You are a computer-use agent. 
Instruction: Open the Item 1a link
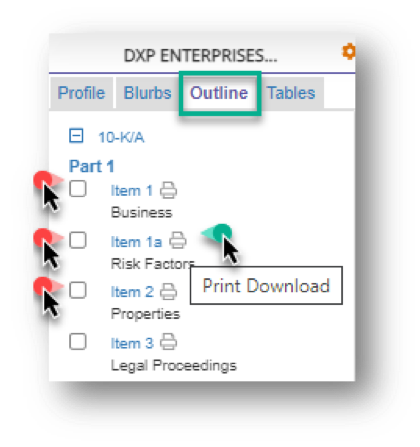coord(136,242)
